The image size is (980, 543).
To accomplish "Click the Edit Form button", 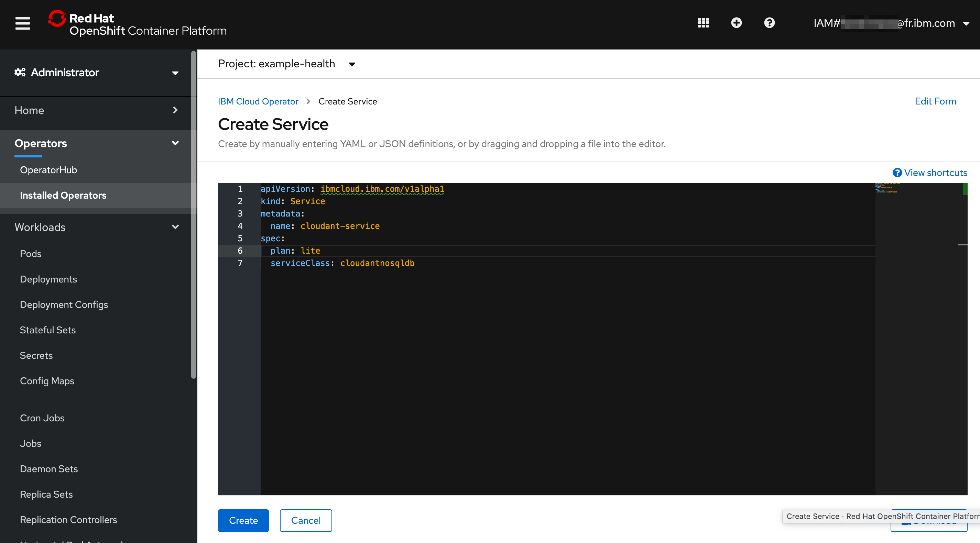I will [936, 101].
